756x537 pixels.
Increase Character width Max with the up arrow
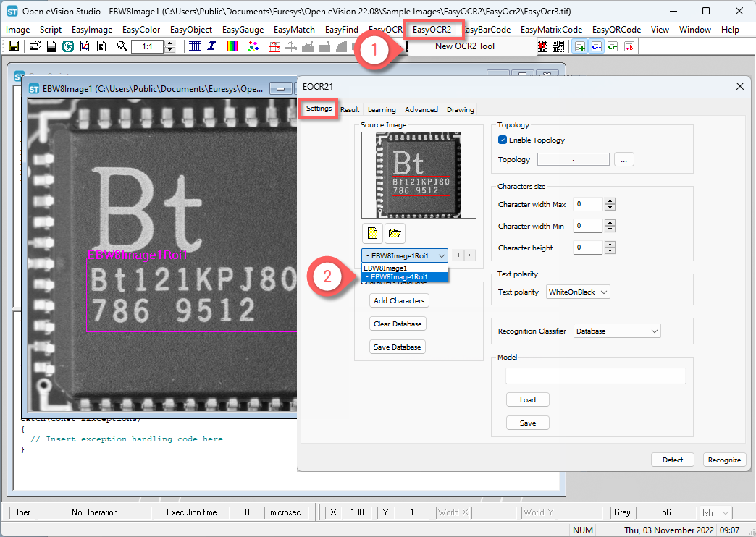pos(610,201)
